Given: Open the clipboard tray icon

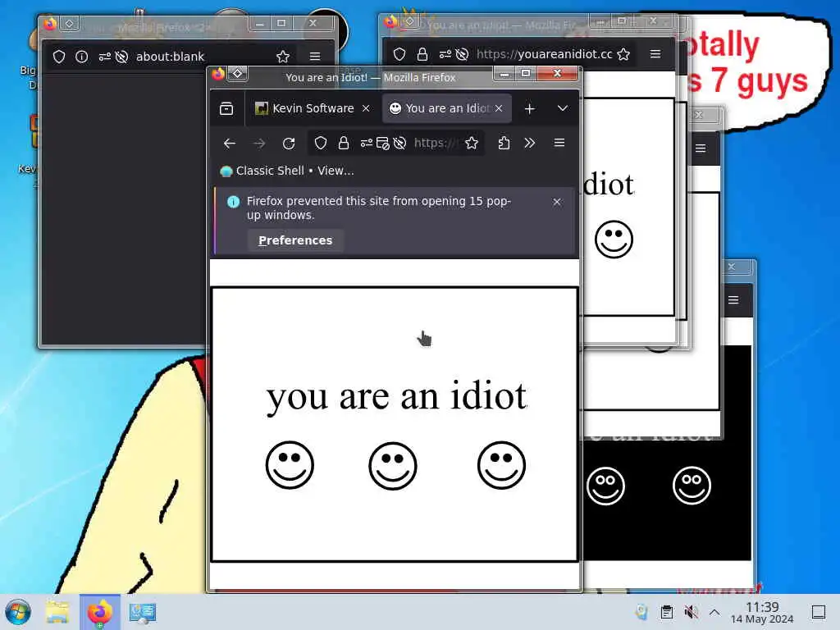Looking at the screenshot, I should tap(666, 612).
